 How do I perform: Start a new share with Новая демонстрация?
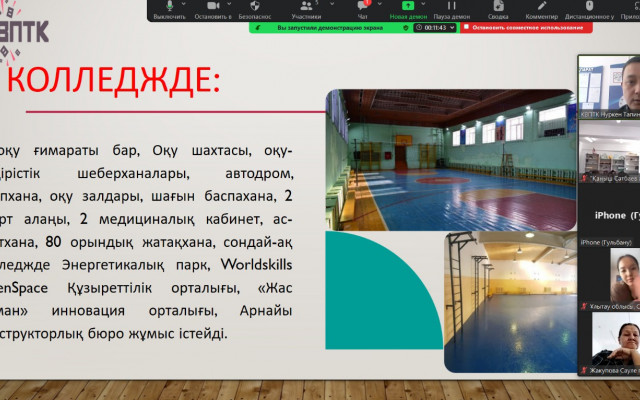408,10
